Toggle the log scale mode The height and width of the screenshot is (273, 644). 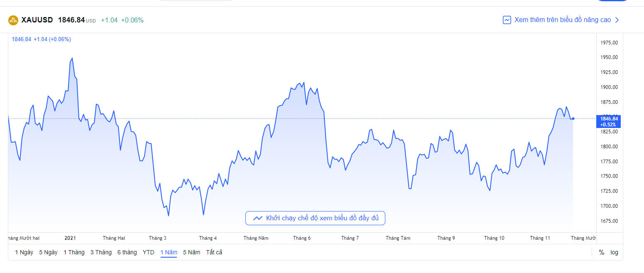click(614, 252)
